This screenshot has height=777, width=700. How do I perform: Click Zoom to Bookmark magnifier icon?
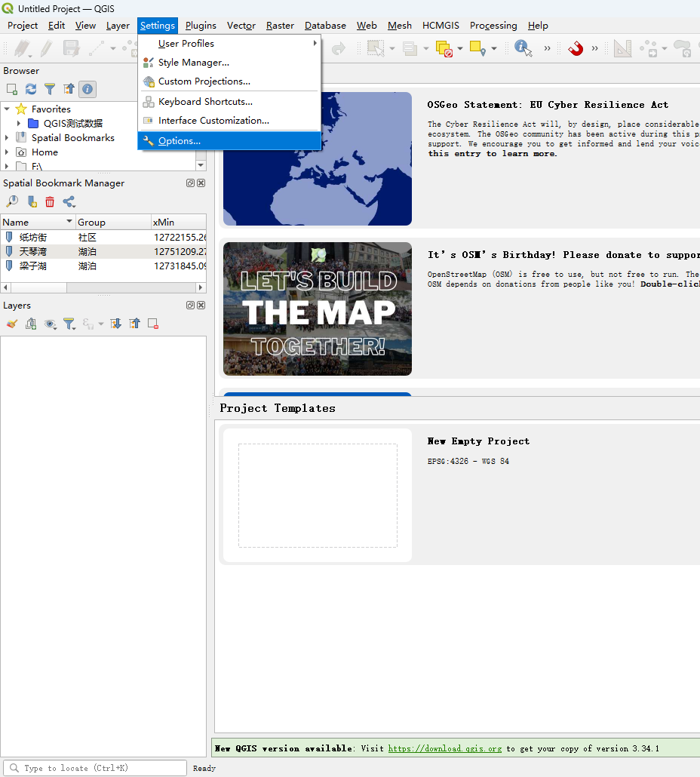[12, 201]
